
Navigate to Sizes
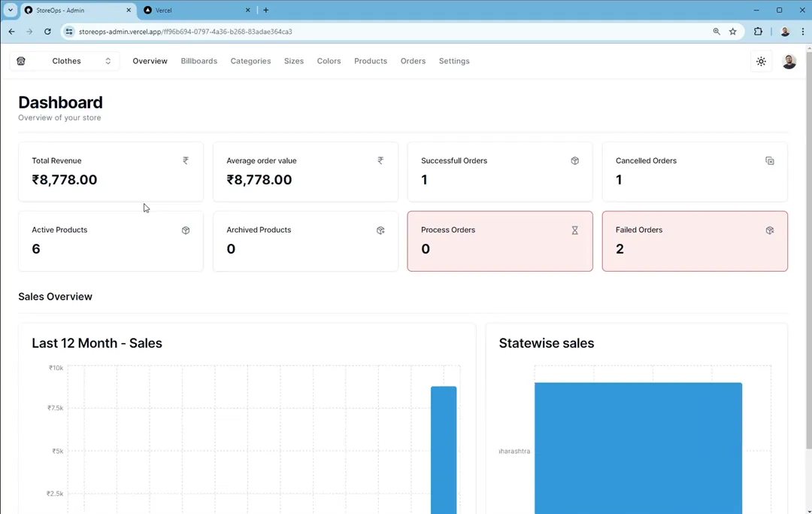tap(294, 61)
